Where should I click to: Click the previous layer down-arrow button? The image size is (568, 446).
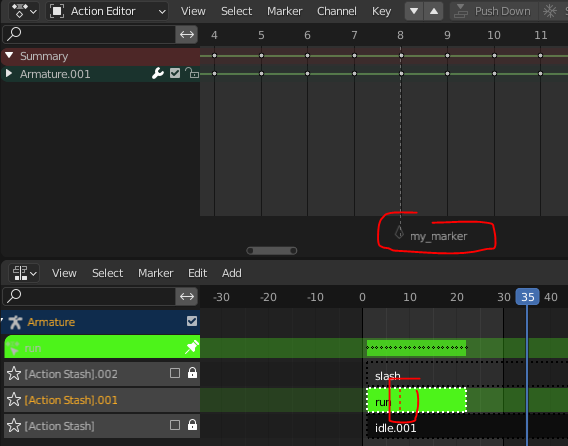point(414,11)
